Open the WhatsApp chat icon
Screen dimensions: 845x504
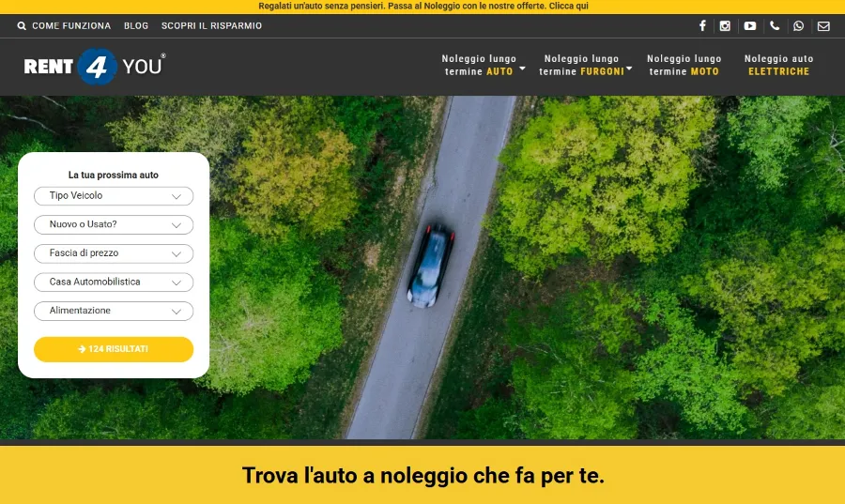pyautogui.click(x=799, y=26)
